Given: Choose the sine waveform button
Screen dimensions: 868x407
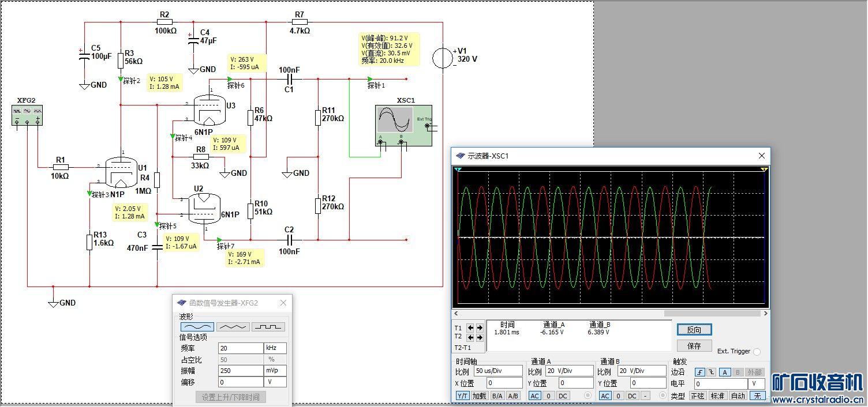Looking at the screenshot, I should 197,327.
